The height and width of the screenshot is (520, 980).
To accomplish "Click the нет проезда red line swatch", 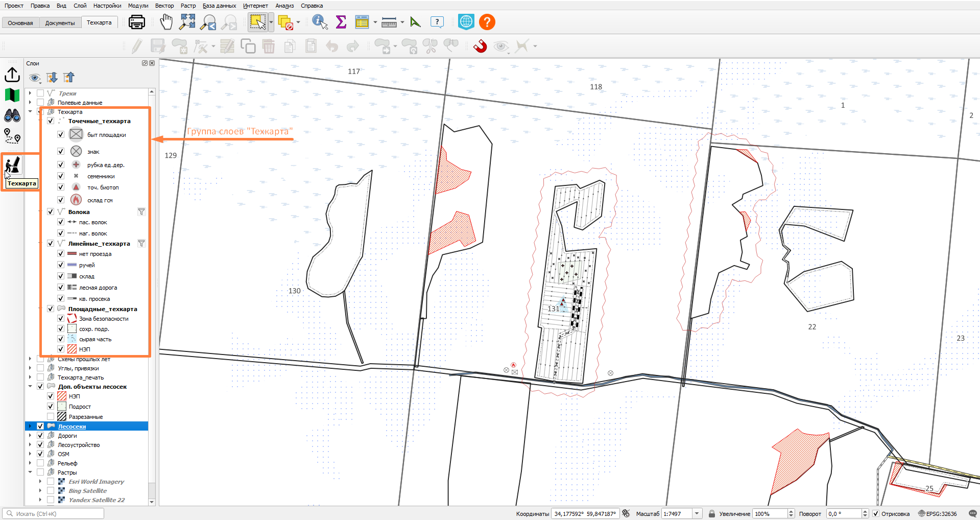I will [72, 253].
